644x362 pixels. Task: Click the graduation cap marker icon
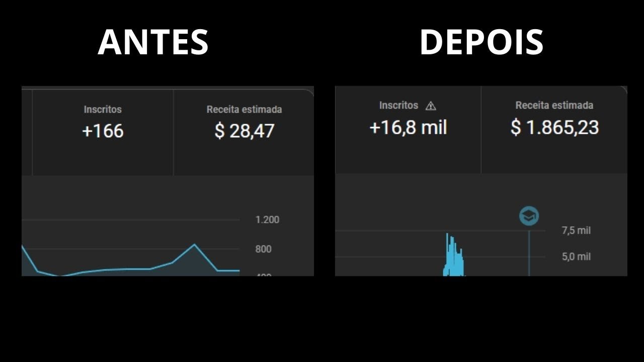[x=529, y=216]
